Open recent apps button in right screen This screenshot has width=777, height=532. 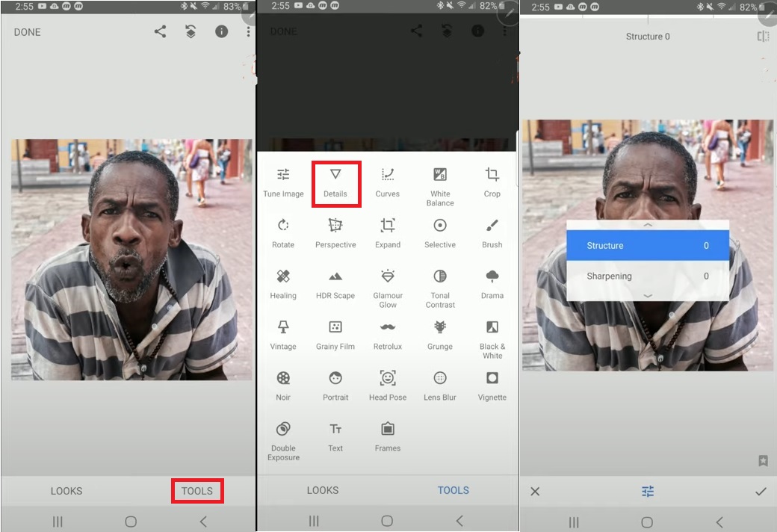pos(574,522)
